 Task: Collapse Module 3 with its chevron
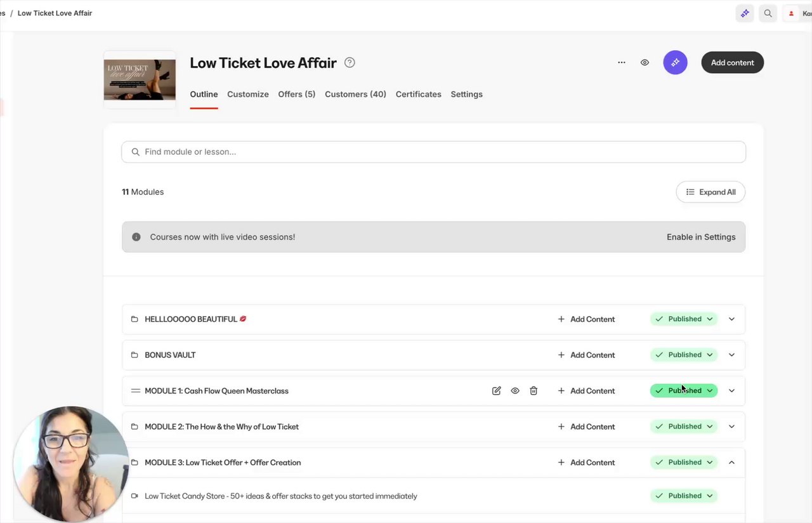pyautogui.click(x=731, y=463)
